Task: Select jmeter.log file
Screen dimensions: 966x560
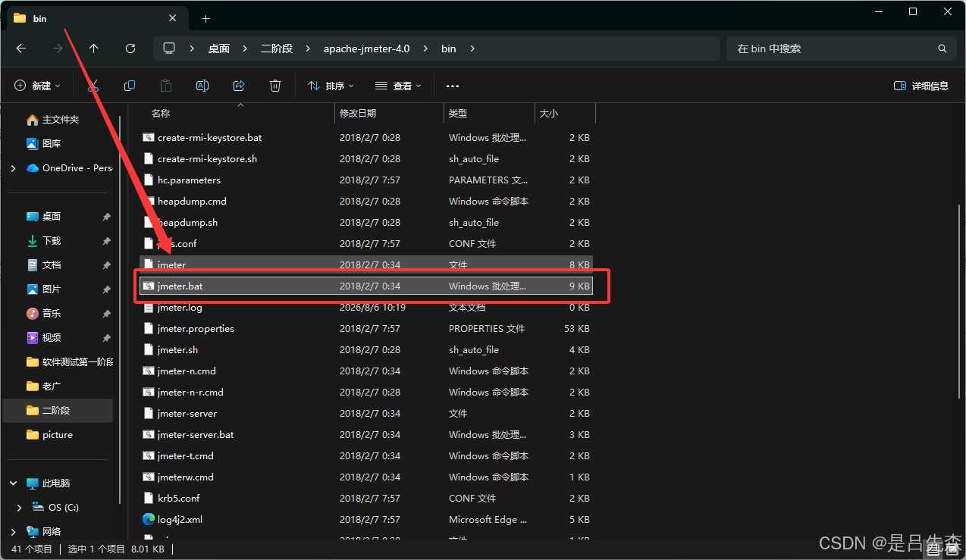Action: coord(366,308)
